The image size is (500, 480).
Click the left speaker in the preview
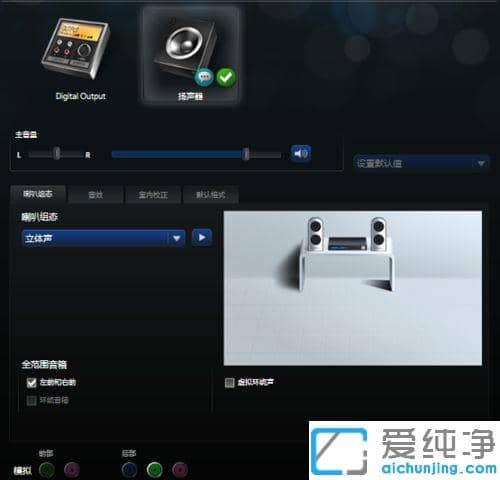(315, 234)
